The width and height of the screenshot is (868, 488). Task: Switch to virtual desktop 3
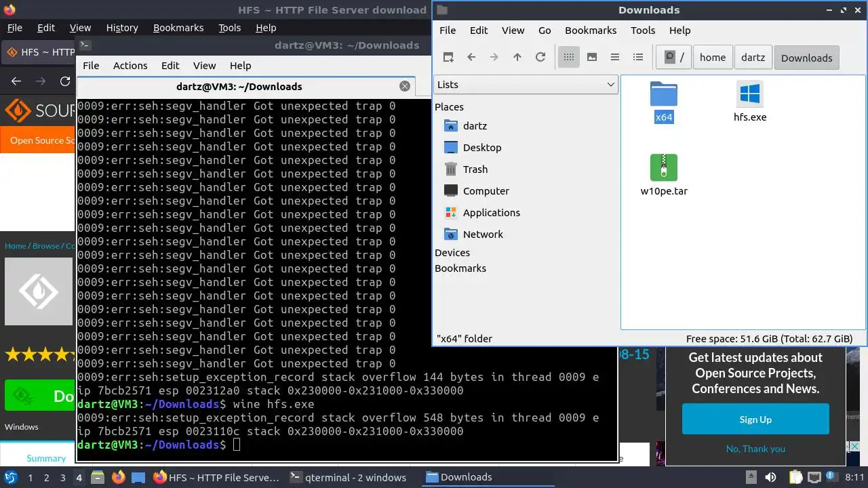62,478
